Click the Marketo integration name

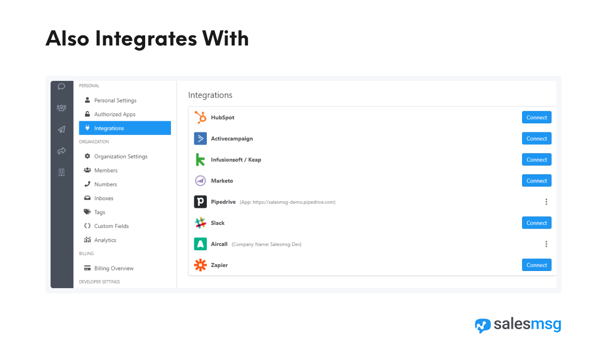[x=222, y=180]
